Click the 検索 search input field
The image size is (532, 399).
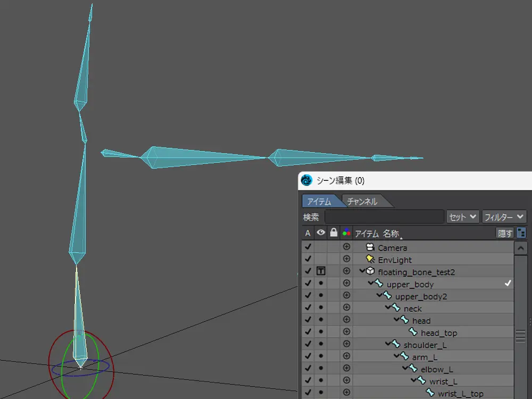pos(384,217)
